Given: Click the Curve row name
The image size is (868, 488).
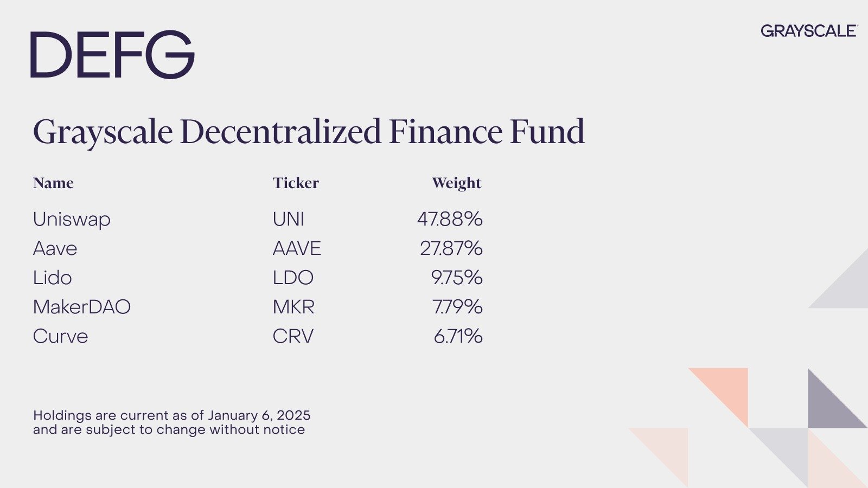Looking at the screenshot, I should 60,336.
